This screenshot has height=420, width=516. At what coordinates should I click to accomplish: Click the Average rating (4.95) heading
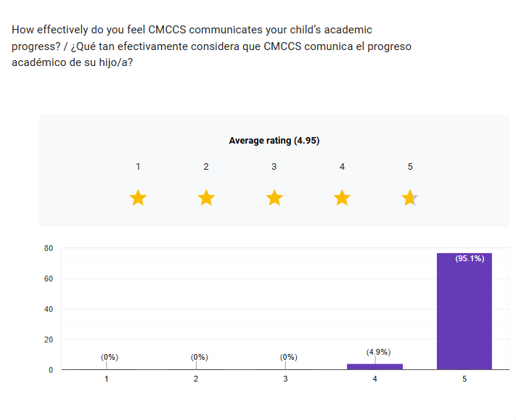[274, 141]
